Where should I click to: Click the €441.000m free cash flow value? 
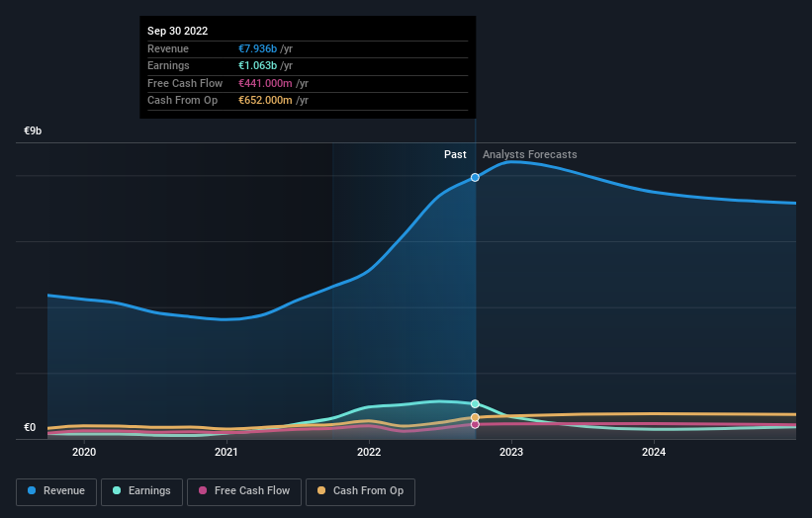(265, 83)
